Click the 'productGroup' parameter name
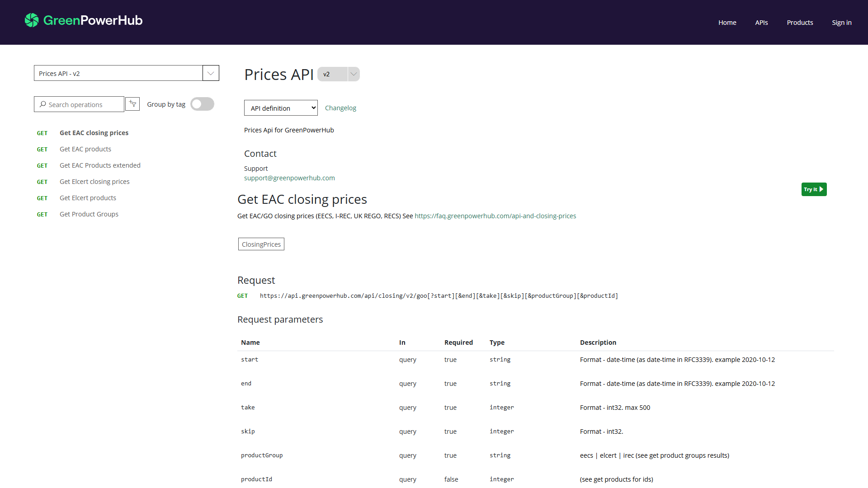The image size is (868, 488). click(x=262, y=455)
